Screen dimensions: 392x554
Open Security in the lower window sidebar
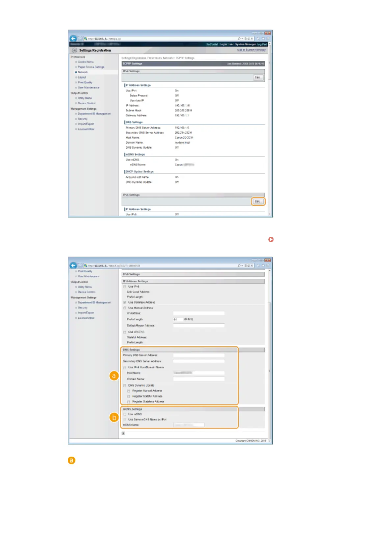83,308
